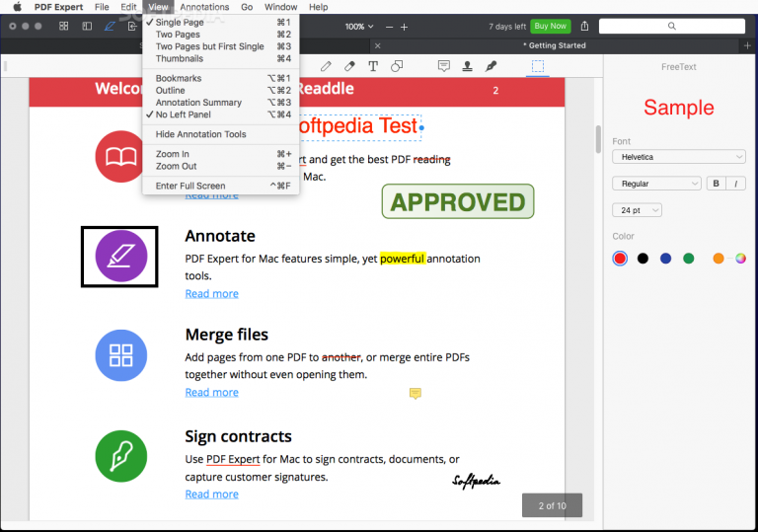Click the Buy Now button
The width and height of the screenshot is (758, 532).
click(550, 26)
